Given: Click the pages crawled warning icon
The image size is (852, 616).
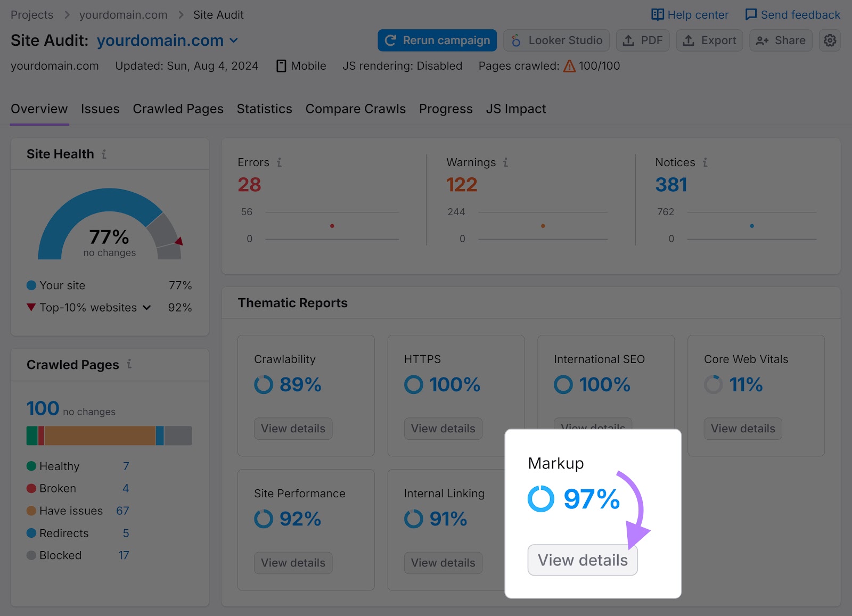Looking at the screenshot, I should tap(570, 66).
